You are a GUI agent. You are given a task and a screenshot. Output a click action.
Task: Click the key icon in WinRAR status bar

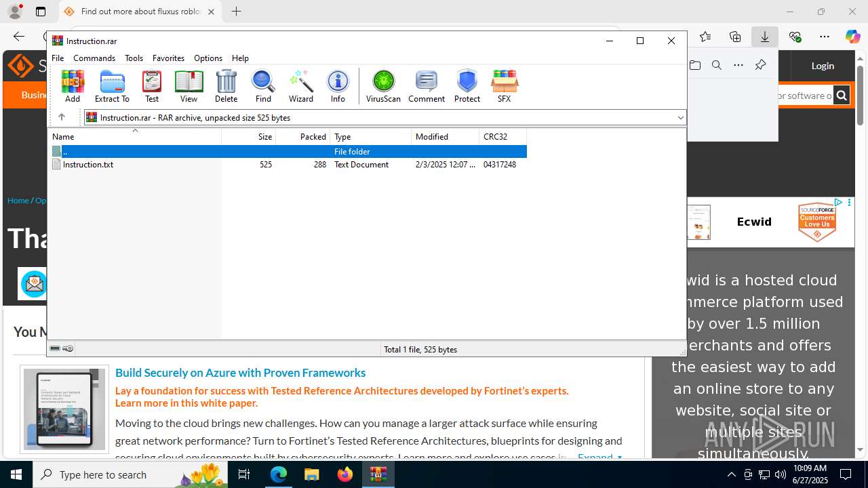click(x=68, y=348)
